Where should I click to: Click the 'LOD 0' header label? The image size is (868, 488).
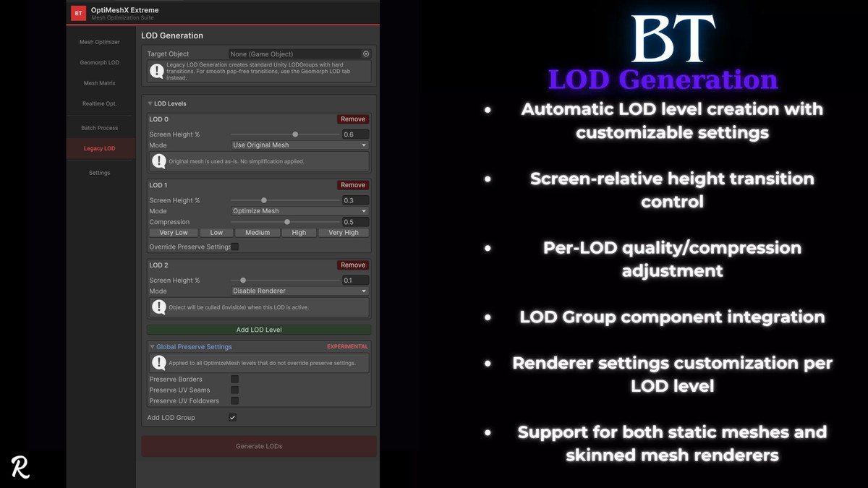coord(158,119)
